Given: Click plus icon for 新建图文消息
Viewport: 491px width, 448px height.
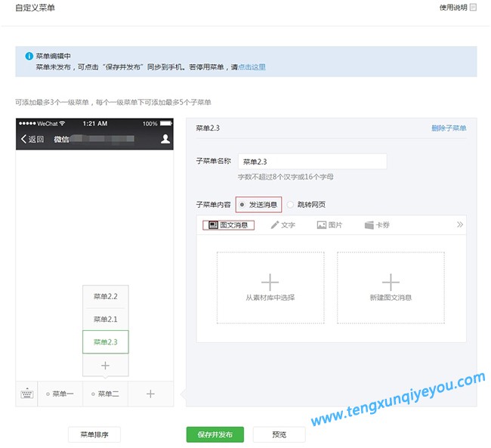Looking at the screenshot, I should click(391, 282).
